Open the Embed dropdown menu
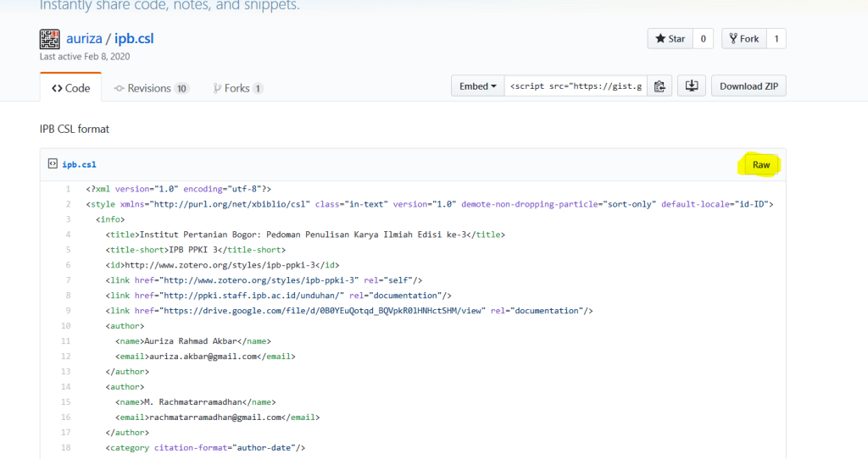868x459 pixels. point(477,86)
